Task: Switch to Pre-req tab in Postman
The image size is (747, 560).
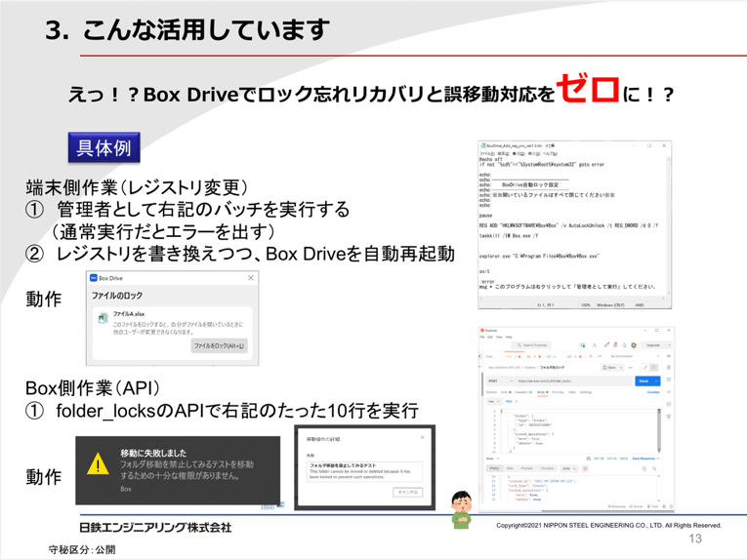Action: click(x=558, y=392)
